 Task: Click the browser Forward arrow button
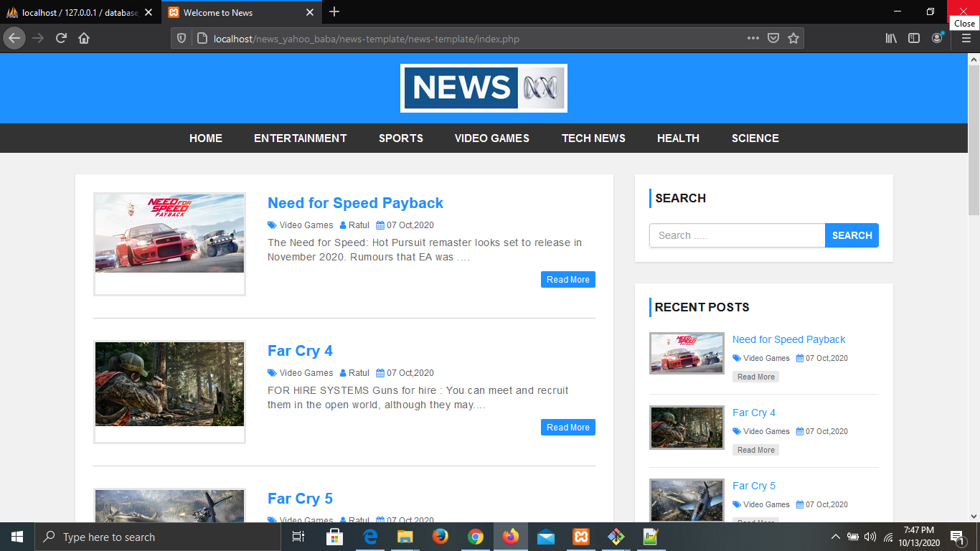(x=38, y=38)
